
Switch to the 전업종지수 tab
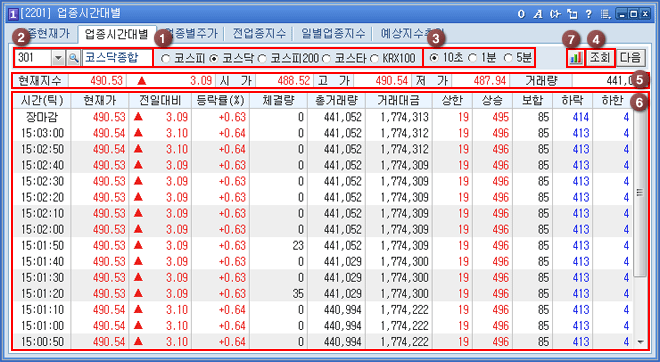tap(259, 33)
